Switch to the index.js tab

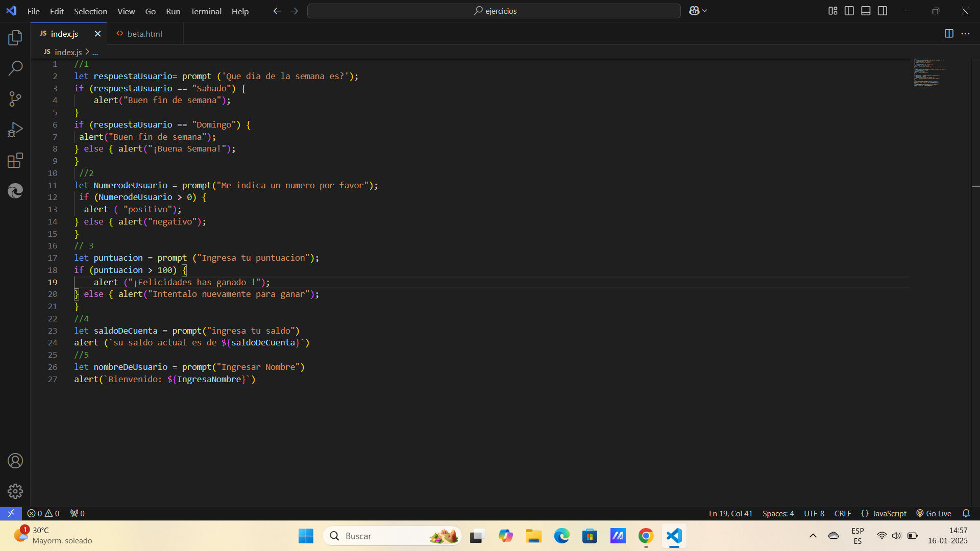click(64, 34)
